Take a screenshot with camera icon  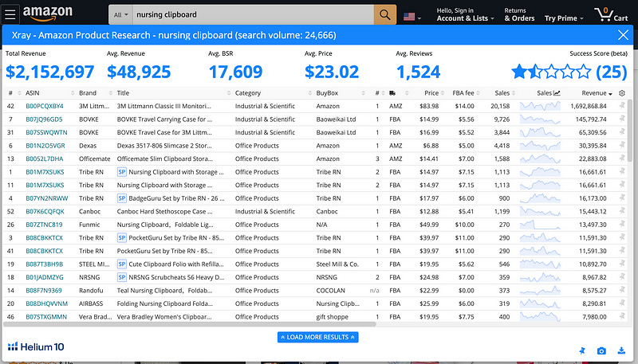tap(601, 350)
